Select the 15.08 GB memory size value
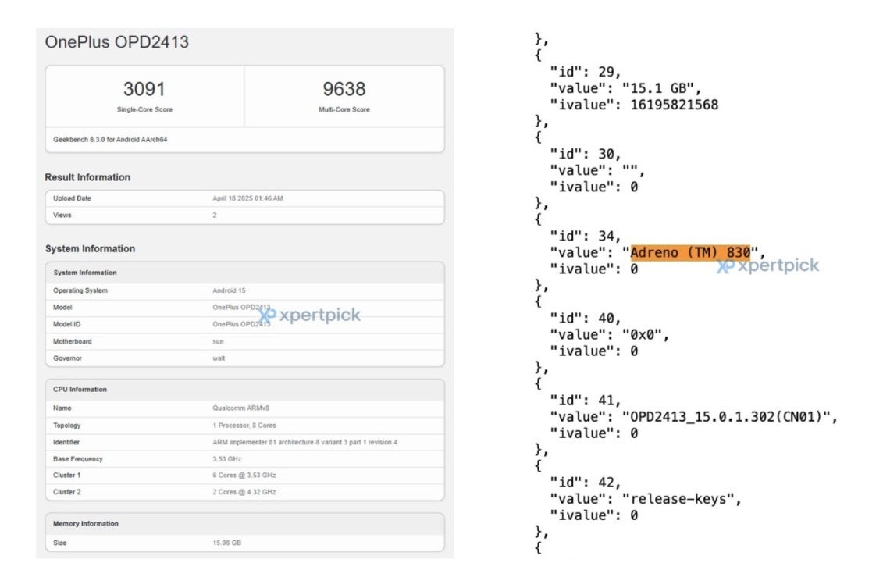 click(x=227, y=542)
